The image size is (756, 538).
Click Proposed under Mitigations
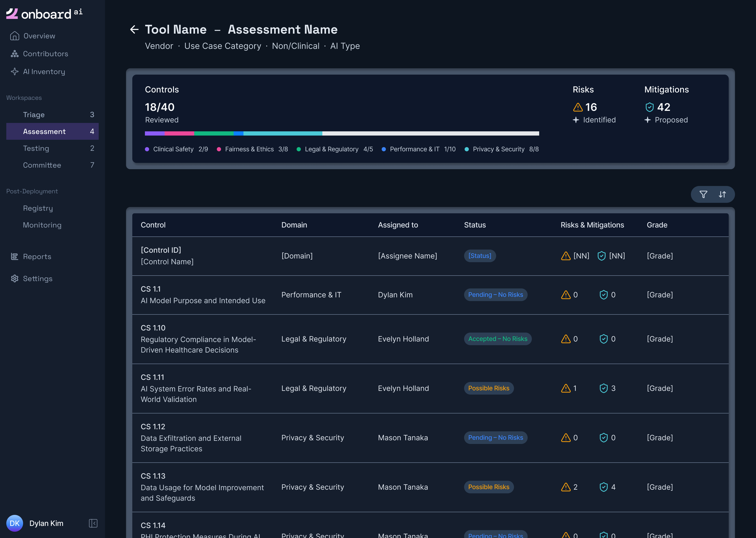(x=671, y=120)
